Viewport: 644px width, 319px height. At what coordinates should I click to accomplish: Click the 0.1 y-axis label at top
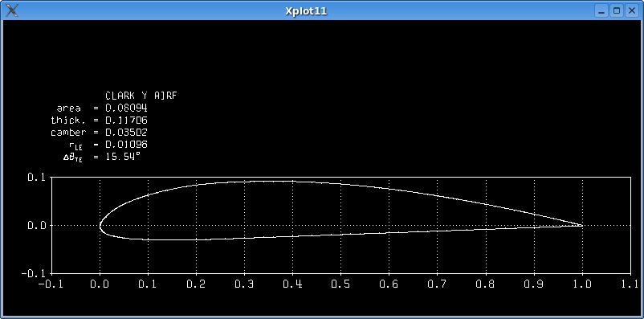pos(37,177)
